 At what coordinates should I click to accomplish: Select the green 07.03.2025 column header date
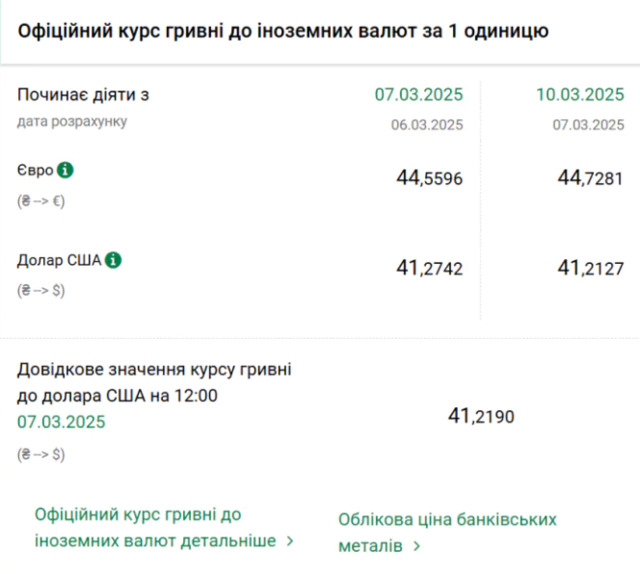(x=419, y=95)
